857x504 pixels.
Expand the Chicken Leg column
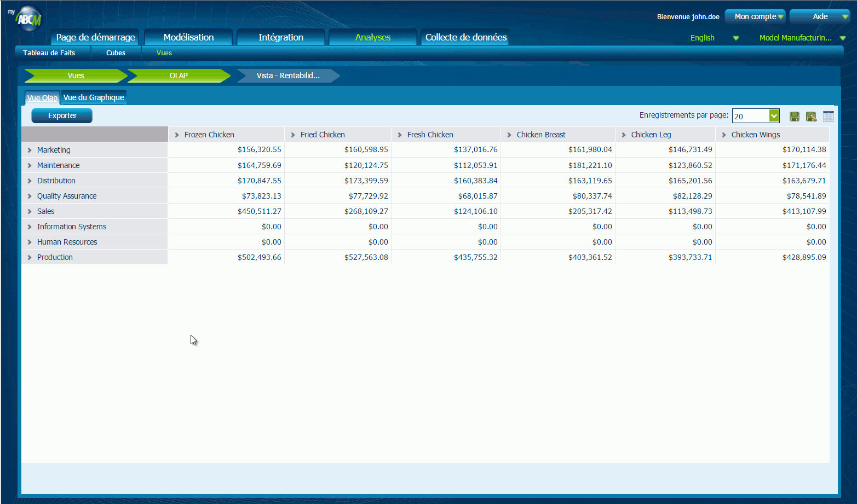click(624, 135)
